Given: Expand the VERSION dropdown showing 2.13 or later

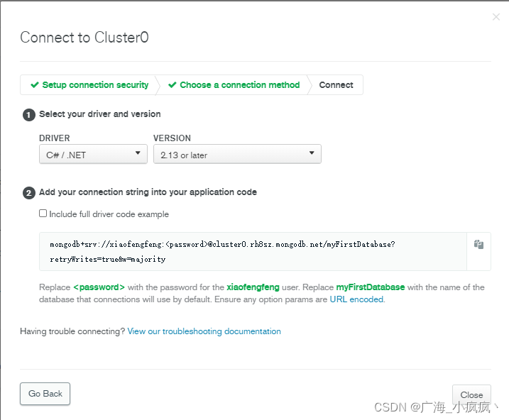Looking at the screenshot, I should tap(237, 155).
